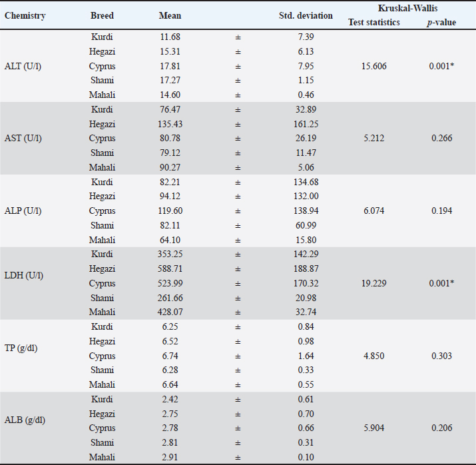
Task: Select the test statistic value 19.229
Action: (373, 283)
